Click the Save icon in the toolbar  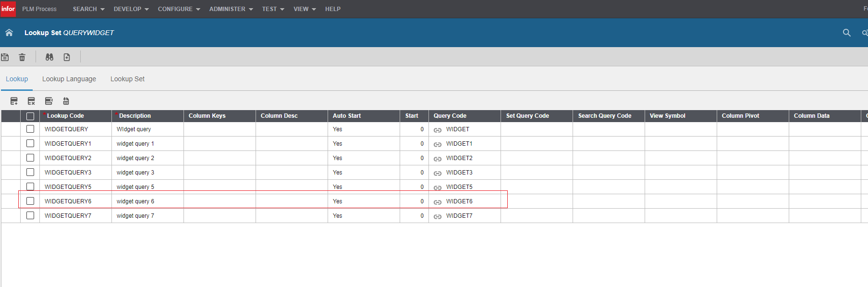pyautogui.click(x=5, y=57)
